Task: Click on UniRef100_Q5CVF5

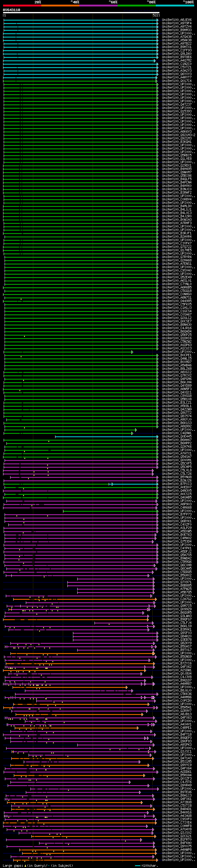Action: pyautogui.click(x=177, y=464)
